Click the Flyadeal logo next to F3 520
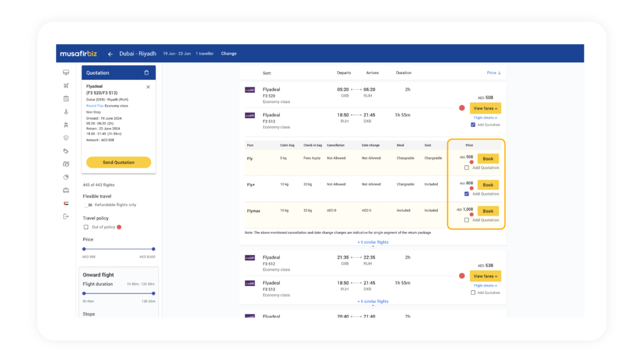Screen dimensions: 644x362 coord(250,90)
